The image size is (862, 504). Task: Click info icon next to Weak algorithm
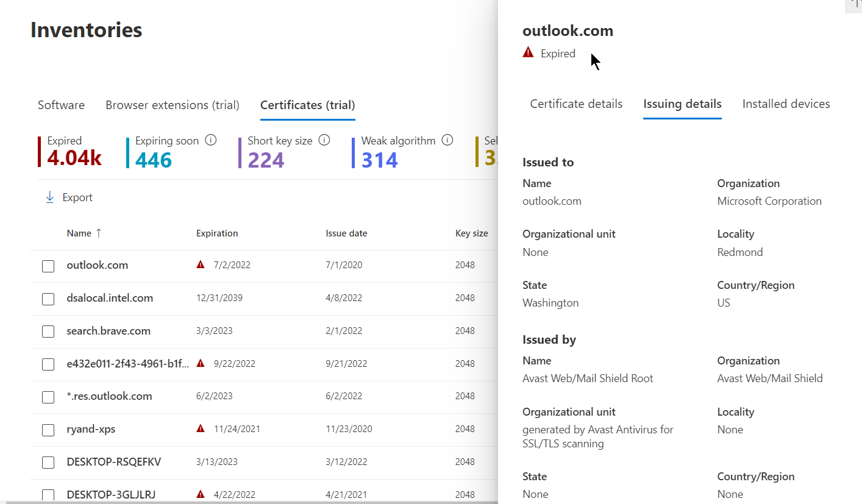click(x=447, y=141)
